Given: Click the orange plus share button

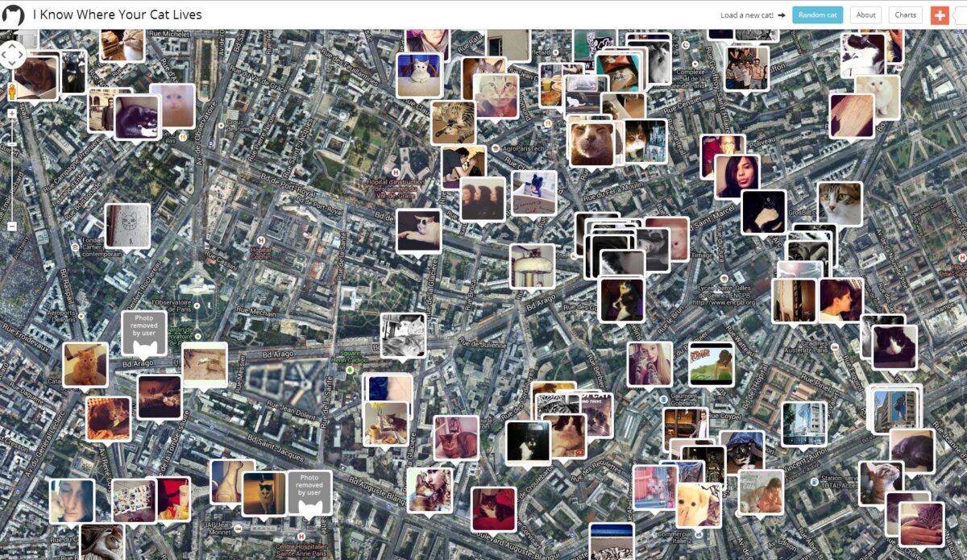Looking at the screenshot, I should tap(940, 15).
